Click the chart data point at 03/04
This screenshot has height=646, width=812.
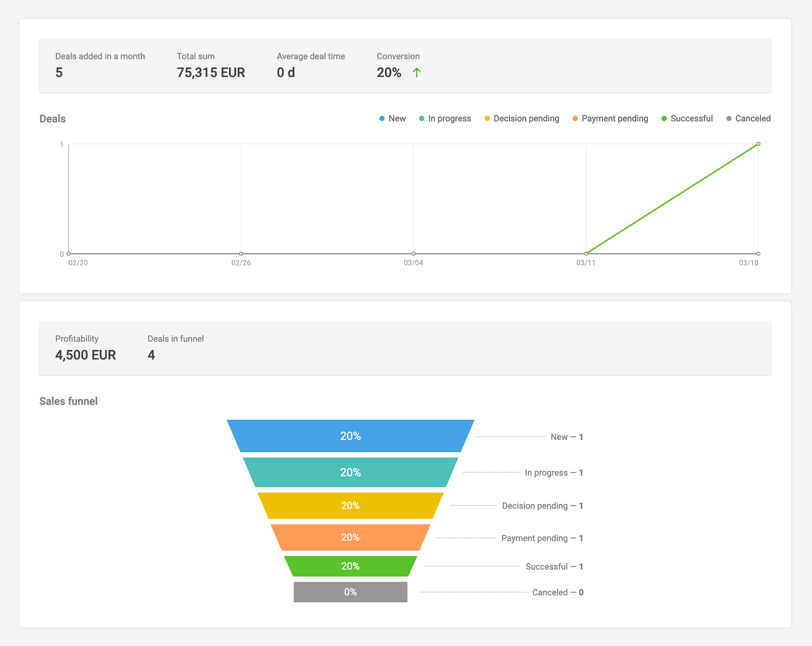point(414,254)
